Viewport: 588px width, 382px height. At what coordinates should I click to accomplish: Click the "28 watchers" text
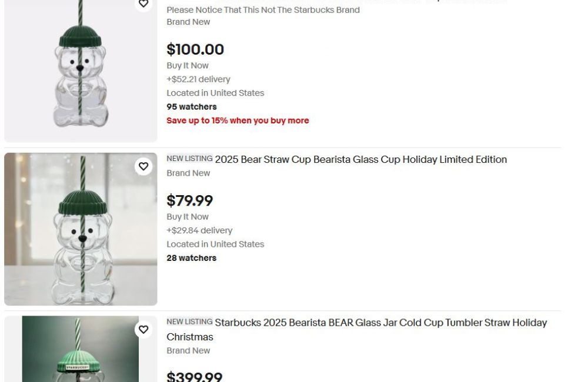pyautogui.click(x=192, y=258)
